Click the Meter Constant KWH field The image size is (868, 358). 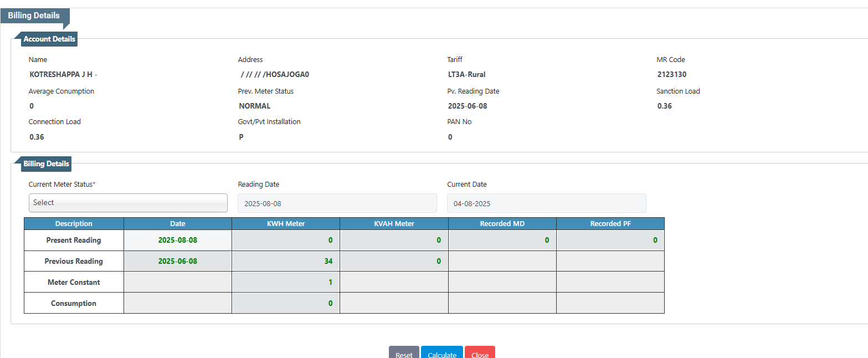285,282
